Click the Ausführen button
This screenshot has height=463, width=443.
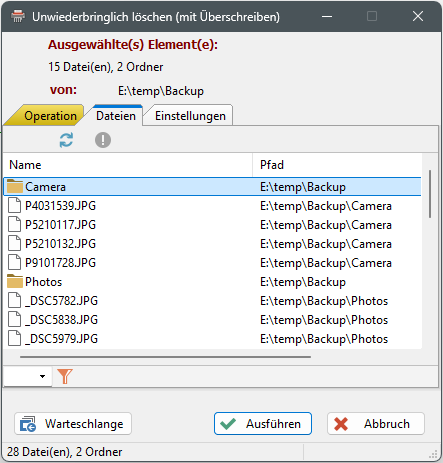pos(263,424)
